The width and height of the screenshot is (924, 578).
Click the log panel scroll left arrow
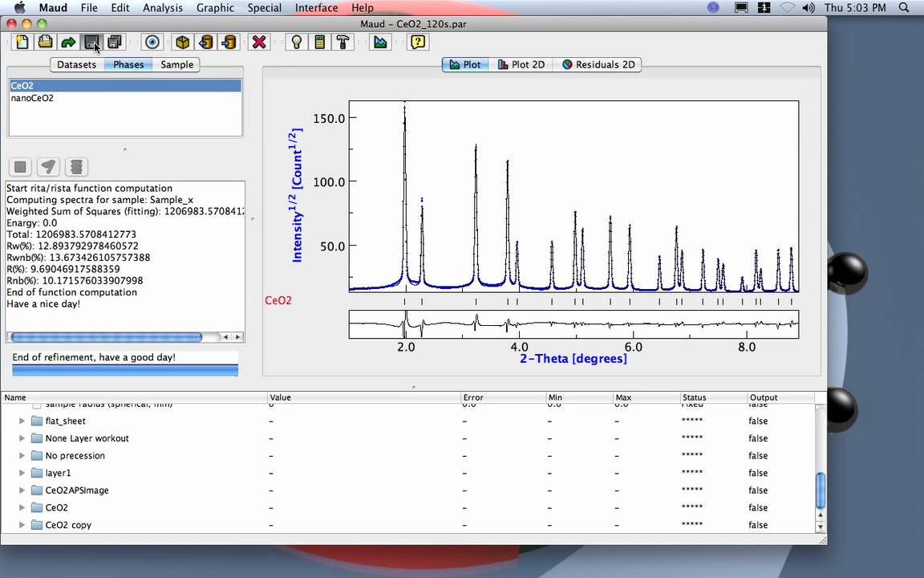coord(225,337)
